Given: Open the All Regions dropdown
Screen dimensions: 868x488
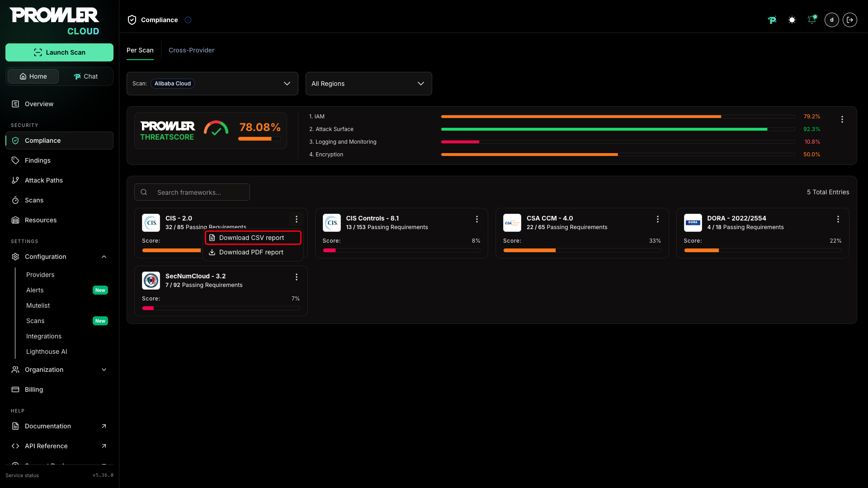Looking at the screenshot, I should coord(369,84).
